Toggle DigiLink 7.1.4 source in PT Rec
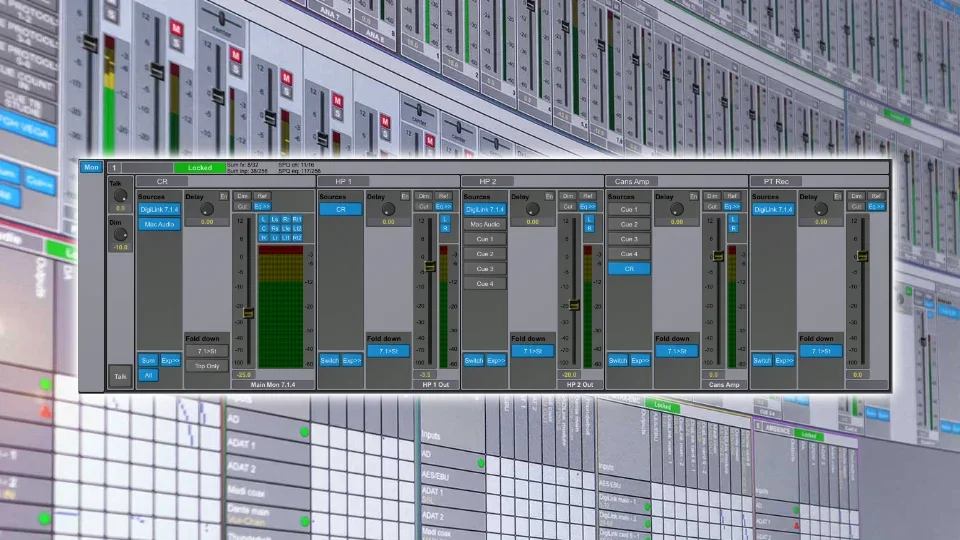960x540 pixels. [x=773, y=209]
